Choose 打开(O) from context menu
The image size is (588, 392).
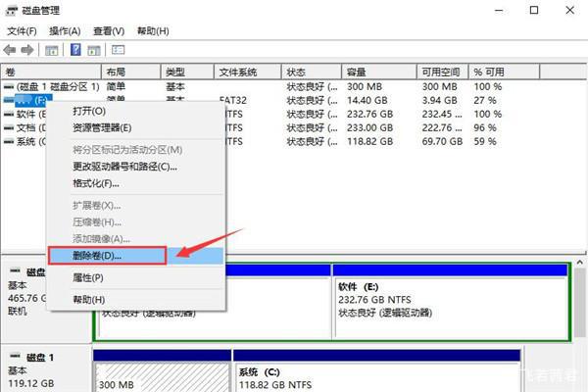89,111
